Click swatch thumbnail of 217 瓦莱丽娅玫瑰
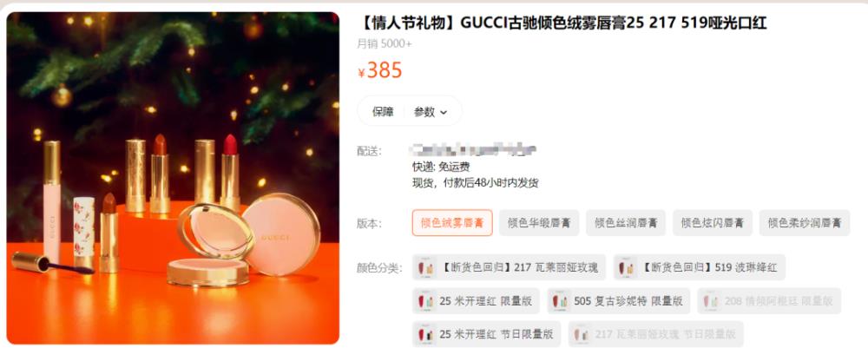 426,268
